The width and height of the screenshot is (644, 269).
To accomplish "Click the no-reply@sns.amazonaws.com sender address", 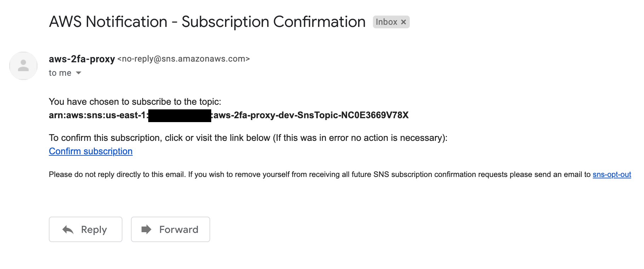I will (184, 59).
